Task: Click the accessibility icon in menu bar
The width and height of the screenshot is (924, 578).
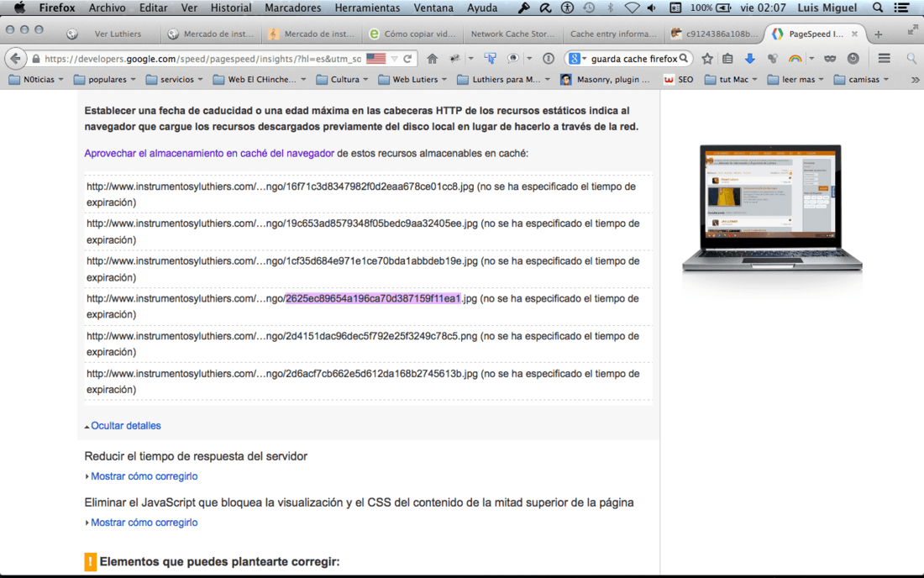Action: [x=567, y=8]
